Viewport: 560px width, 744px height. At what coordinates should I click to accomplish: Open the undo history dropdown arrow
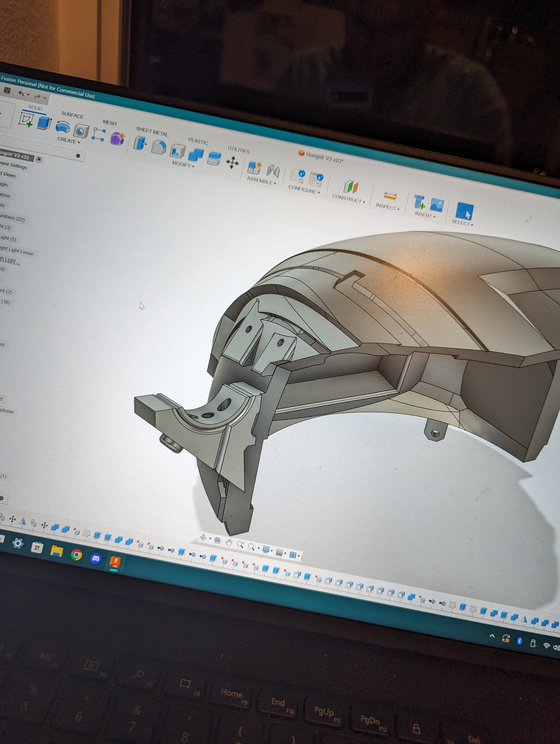coord(28,94)
